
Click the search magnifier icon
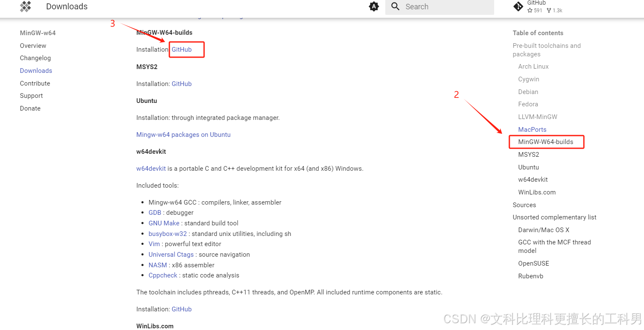click(x=395, y=6)
